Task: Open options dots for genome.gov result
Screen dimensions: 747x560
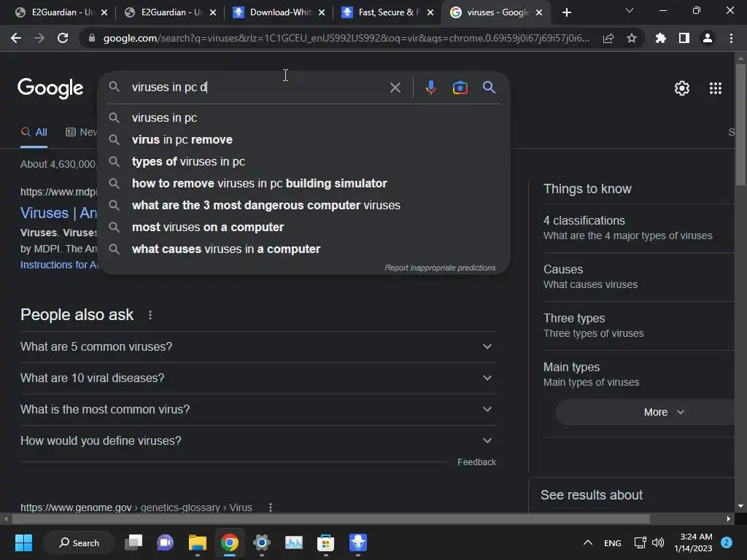Action: [271, 507]
